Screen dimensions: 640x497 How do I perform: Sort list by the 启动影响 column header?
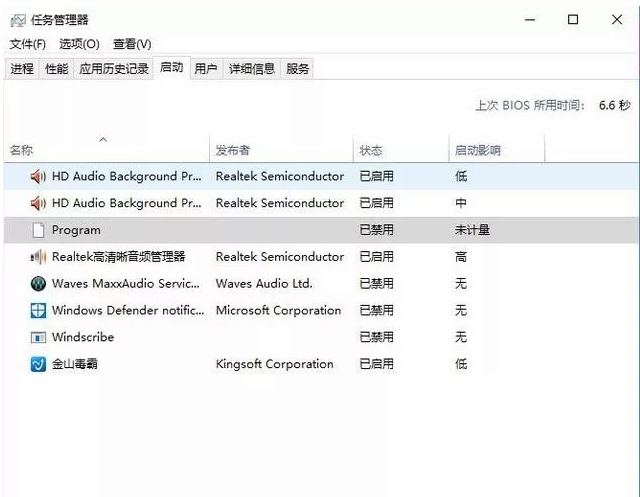click(478, 151)
